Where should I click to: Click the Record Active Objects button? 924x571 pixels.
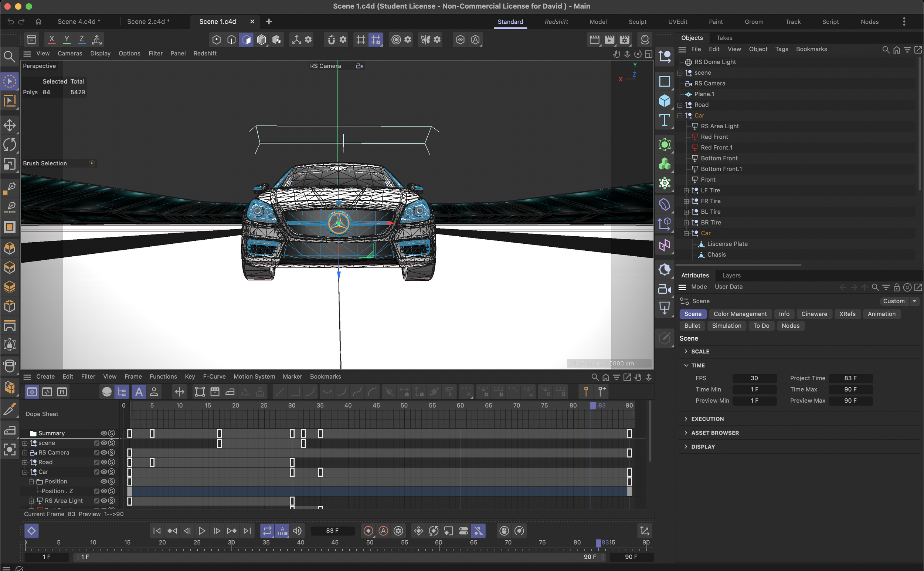click(x=368, y=531)
